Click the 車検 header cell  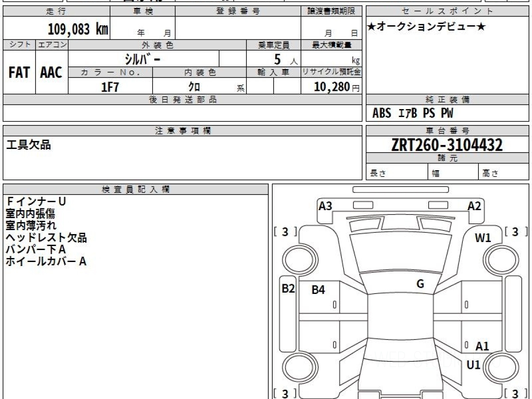pos(142,12)
